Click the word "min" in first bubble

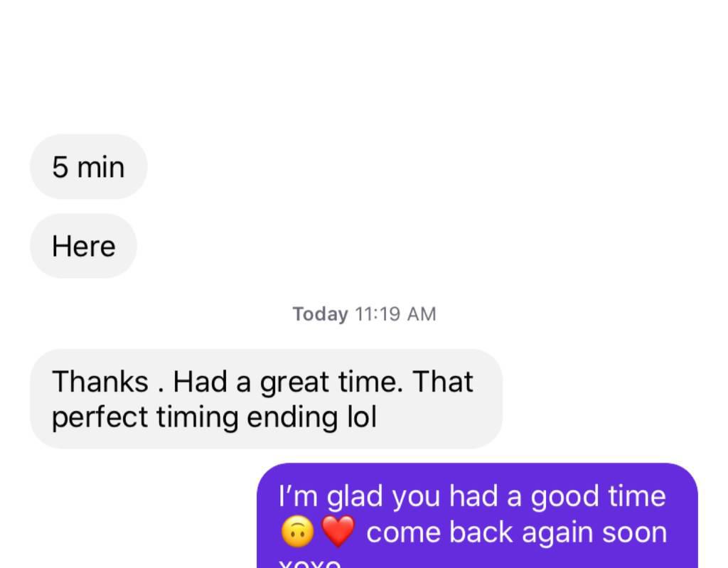101,167
